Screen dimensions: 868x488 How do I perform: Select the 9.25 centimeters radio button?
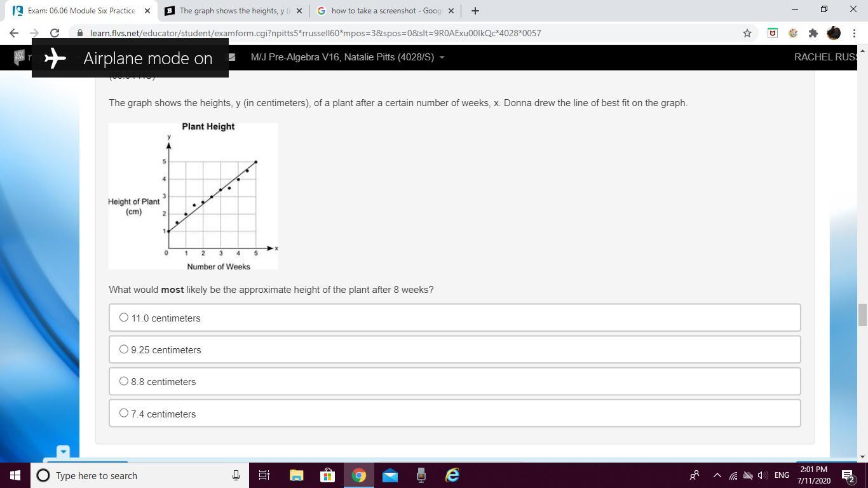[124, 349]
